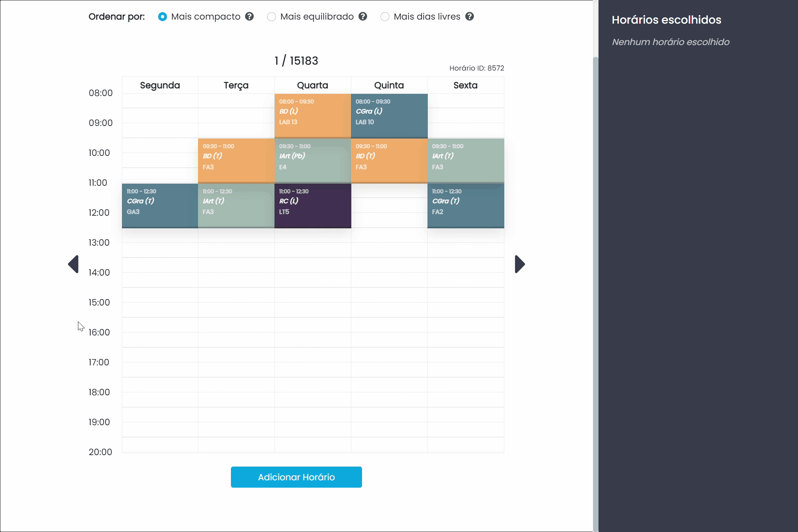
Task: Open the Wednesday BD (L) LAB 13 class
Action: (x=313, y=116)
